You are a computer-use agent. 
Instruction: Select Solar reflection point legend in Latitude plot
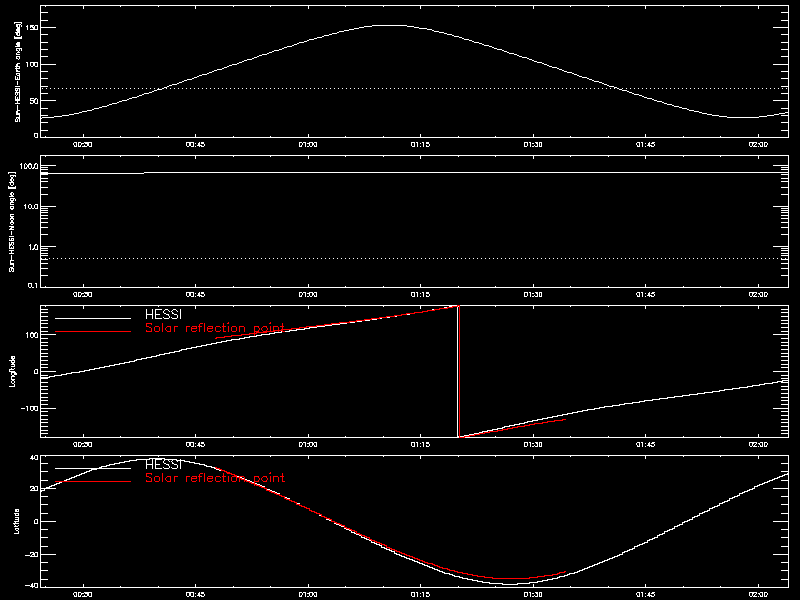[x=215, y=478]
